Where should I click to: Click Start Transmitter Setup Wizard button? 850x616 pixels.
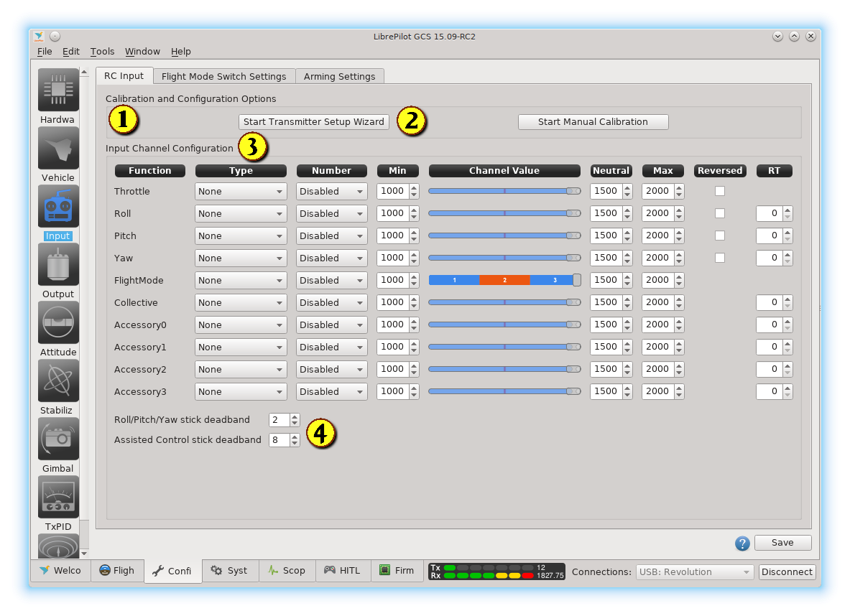314,122
